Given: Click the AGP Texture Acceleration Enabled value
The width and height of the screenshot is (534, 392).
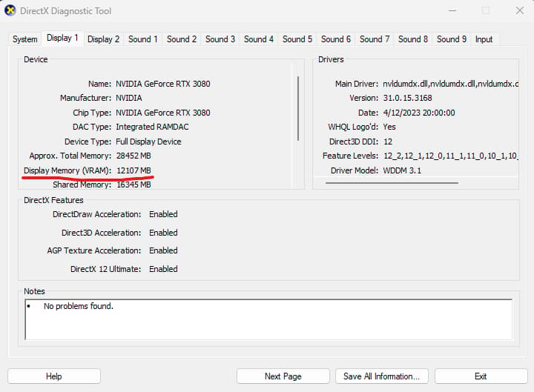Looking at the screenshot, I should (163, 250).
